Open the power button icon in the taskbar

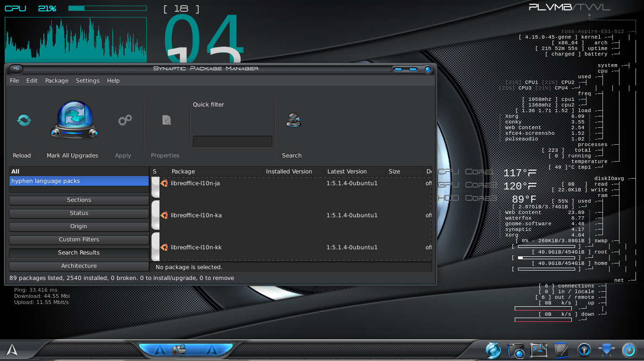pyautogui.click(x=629, y=350)
